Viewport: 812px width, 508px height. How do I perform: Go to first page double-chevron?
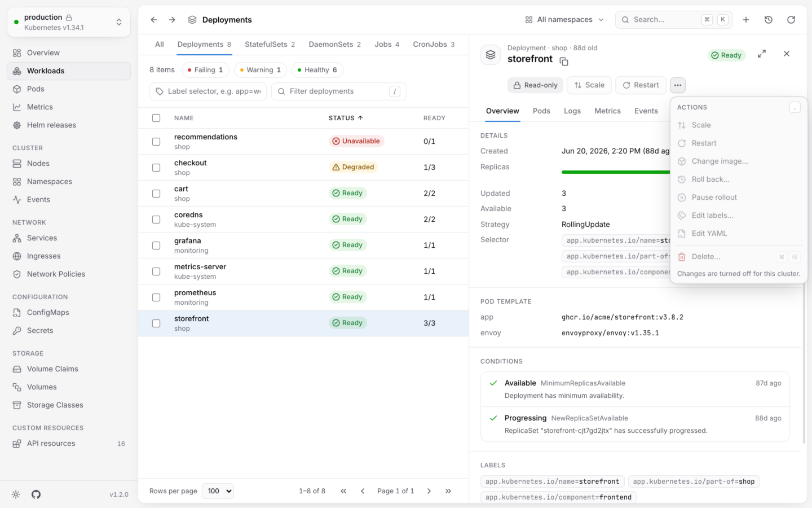pyautogui.click(x=343, y=491)
